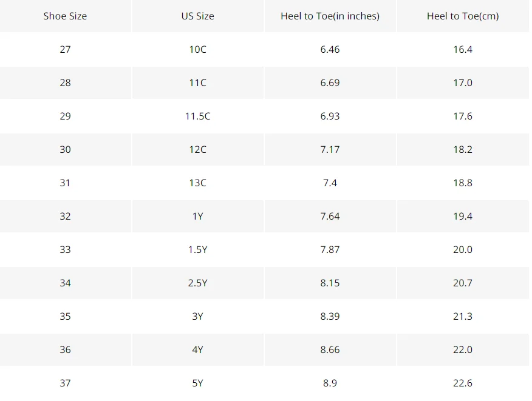Click the Shoe Size column header
Screen dimensions: 532x401
pyautogui.click(x=65, y=16)
